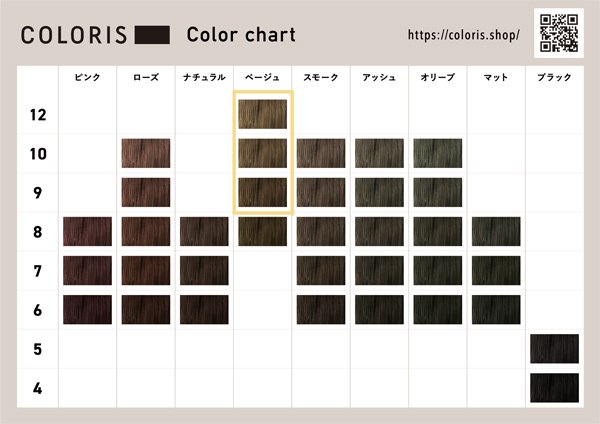The height and width of the screenshot is (424, 600).
Task: Click the ブラック column header
Action: point(554,77)
